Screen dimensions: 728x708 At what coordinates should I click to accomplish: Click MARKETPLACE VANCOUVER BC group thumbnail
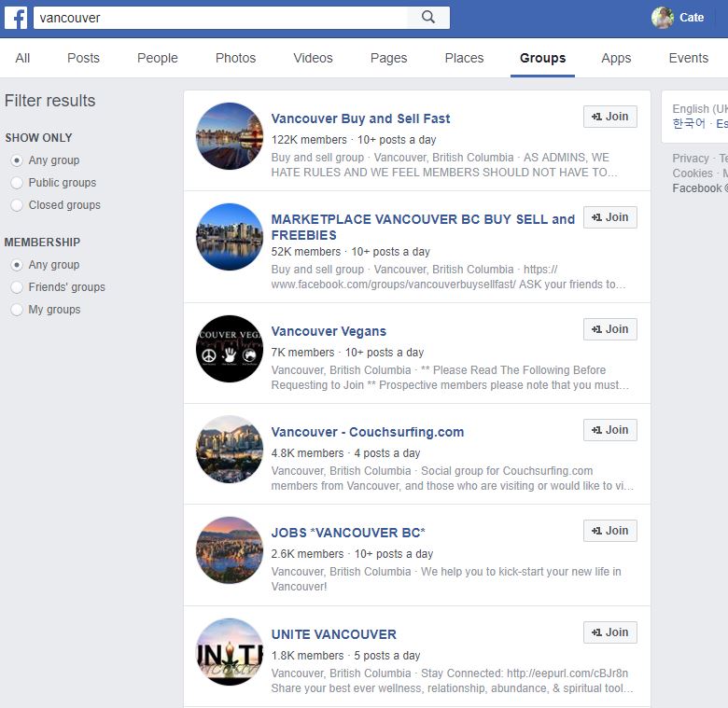230,237
